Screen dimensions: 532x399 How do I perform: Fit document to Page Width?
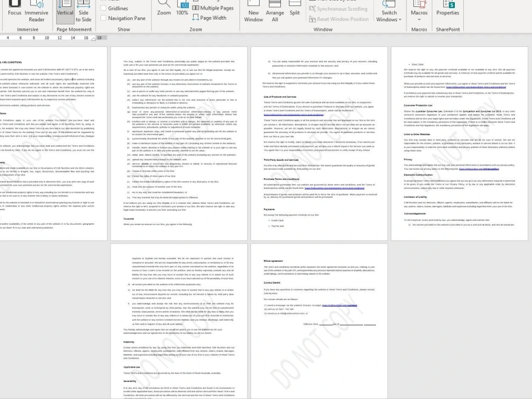click(x=209, y=18)
